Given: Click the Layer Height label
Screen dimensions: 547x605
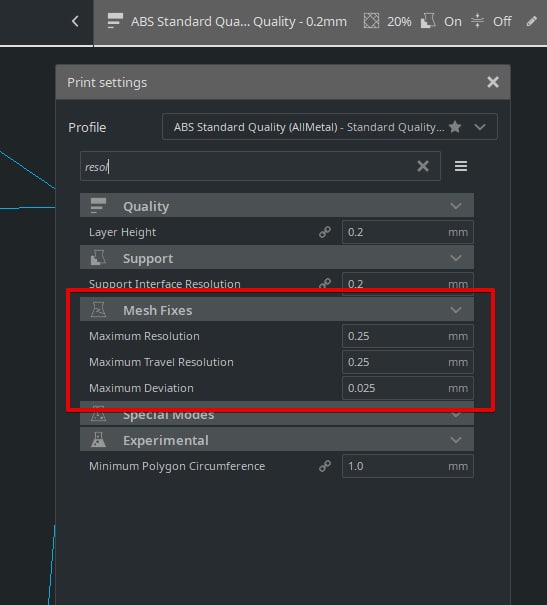Looking at the screenshot, I should tap(122, 232).
